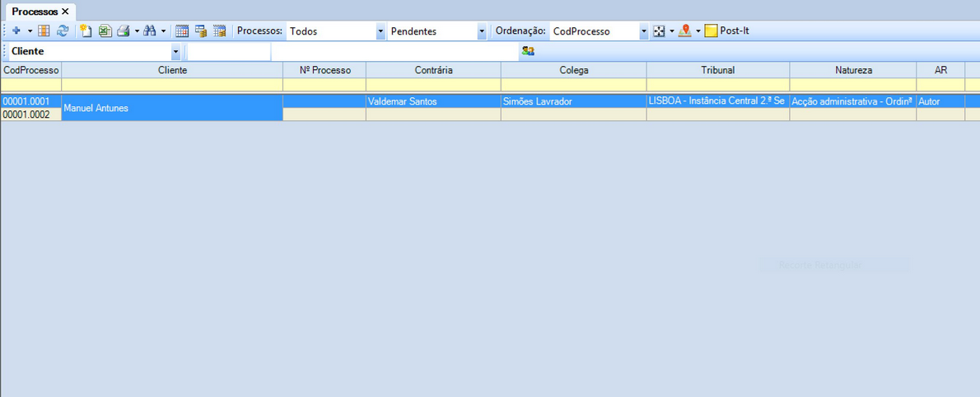Click the binoculars search icon
980x397 pixels.
click(x=150, y=30)
